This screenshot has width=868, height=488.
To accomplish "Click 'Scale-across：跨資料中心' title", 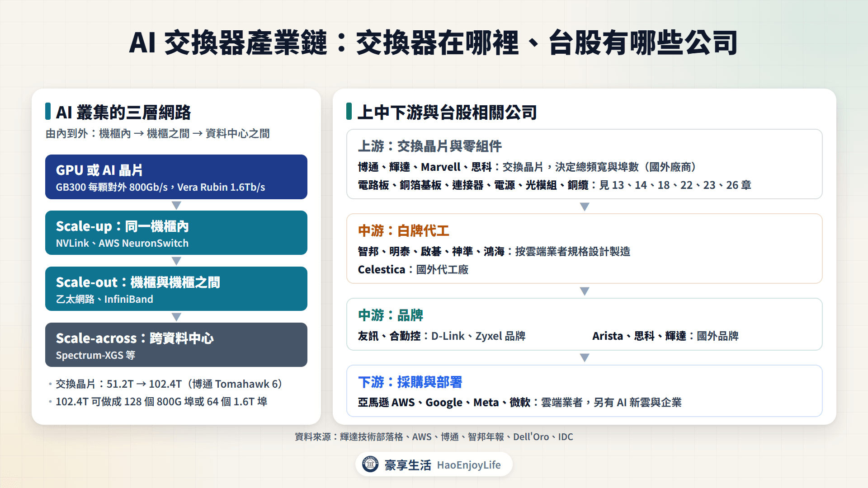I will pos(135,338).
